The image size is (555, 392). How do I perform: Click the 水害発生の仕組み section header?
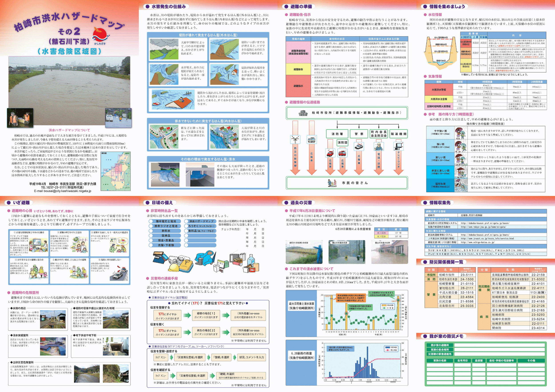pyautogui.click(x=166, y=7)
